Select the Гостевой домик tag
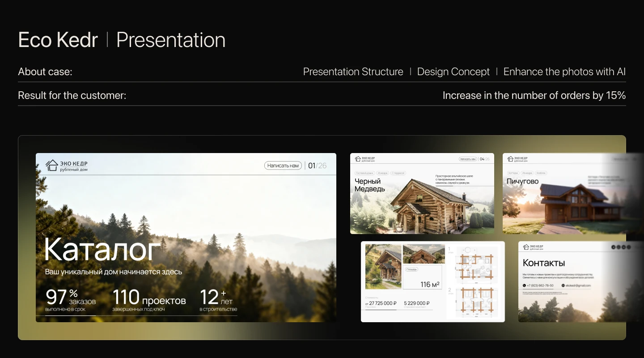 (364, 173)
